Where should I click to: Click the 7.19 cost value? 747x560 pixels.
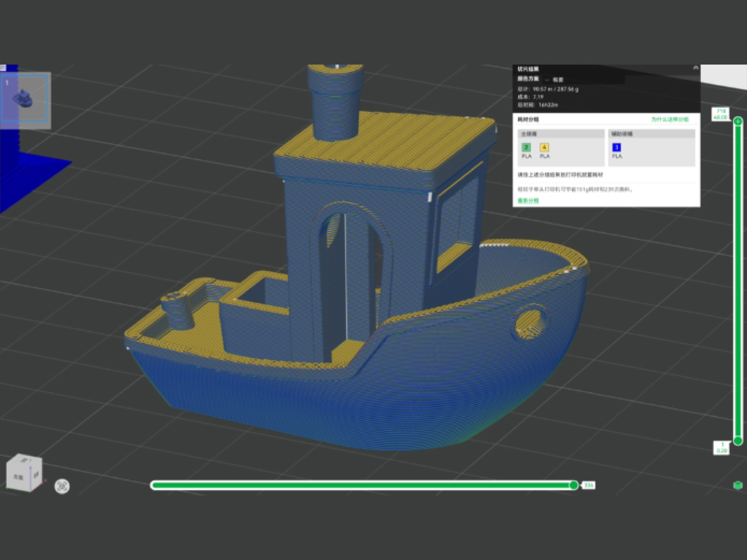538,97
